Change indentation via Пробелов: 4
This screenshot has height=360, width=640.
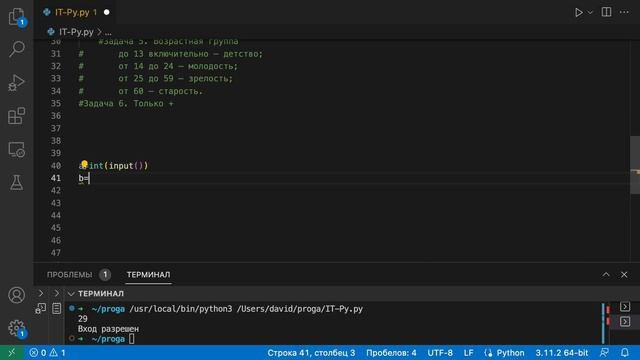coord(391,353)
